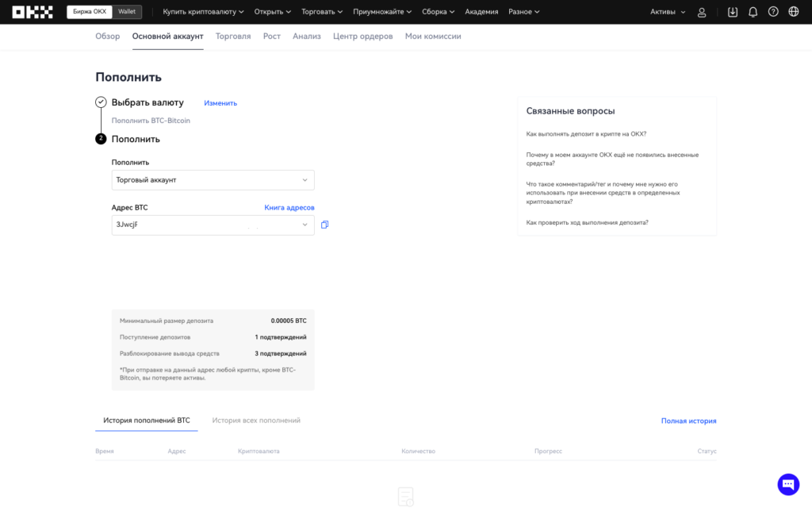The image size is (812, 508).
Task: Open the Торговать menu
Action: [x=321, y=12]
